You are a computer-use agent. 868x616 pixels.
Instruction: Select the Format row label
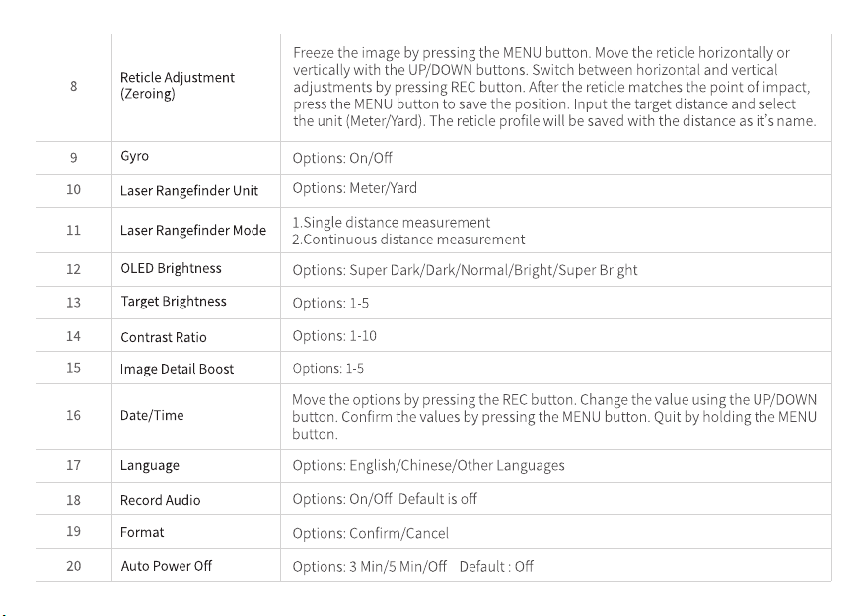coord(142,532)
